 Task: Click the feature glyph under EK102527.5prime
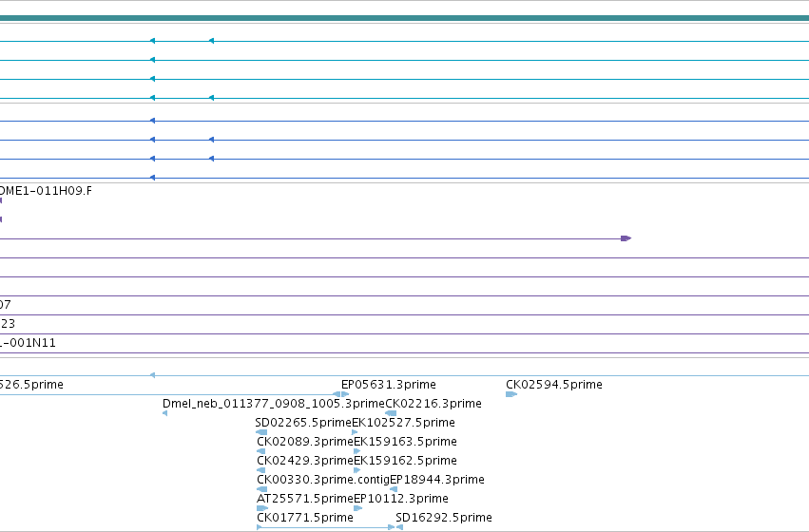[355, 432]
